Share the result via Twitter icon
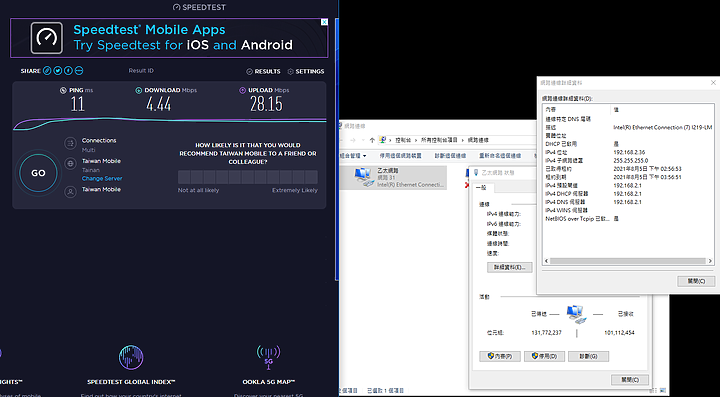Image resolution: width=720 pixels, height=397 pixels. 58,71
